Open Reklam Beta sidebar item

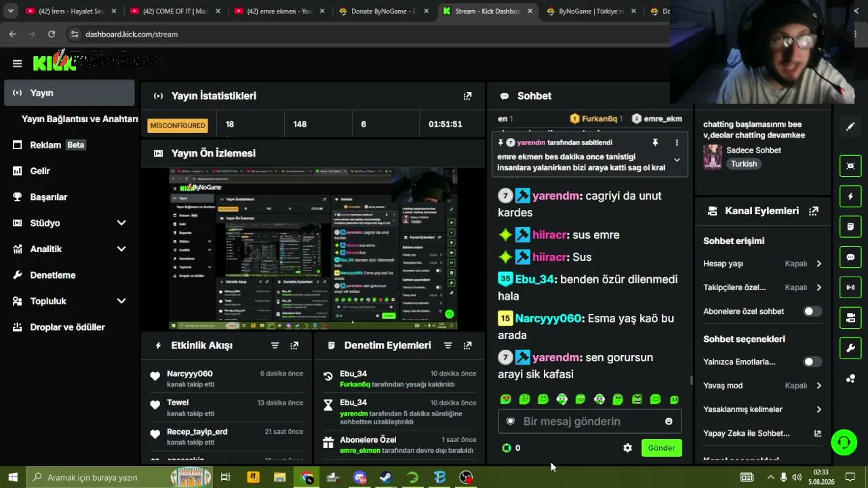(x=69, y=145)
